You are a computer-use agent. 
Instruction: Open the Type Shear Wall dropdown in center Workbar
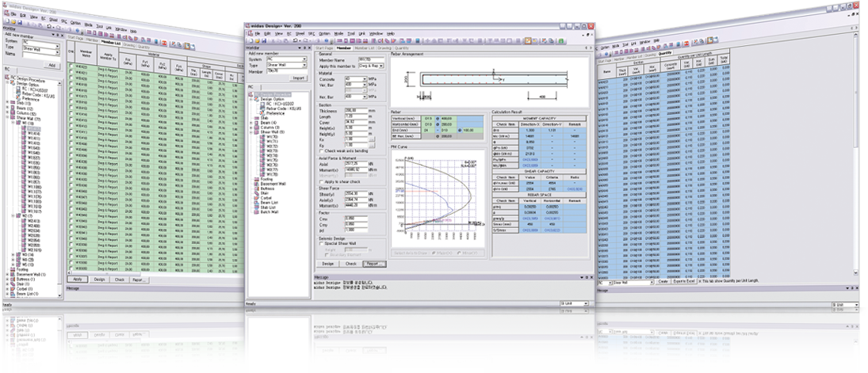coord(304,65)
